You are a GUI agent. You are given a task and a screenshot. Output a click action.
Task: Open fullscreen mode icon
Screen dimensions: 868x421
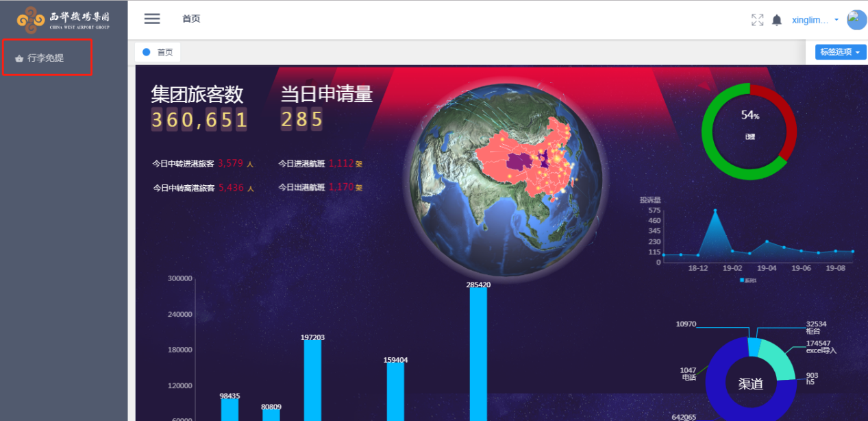pos(757,20)
